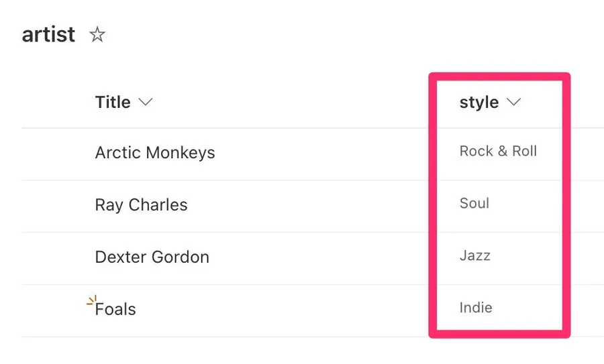Screen dimensions: 604x364
Task: Select the Rock & Roll style cell
Action: [498, 151]
